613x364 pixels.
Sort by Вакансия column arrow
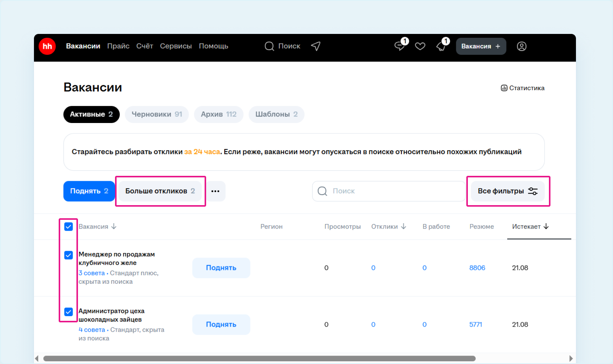[x=114, y=226]
